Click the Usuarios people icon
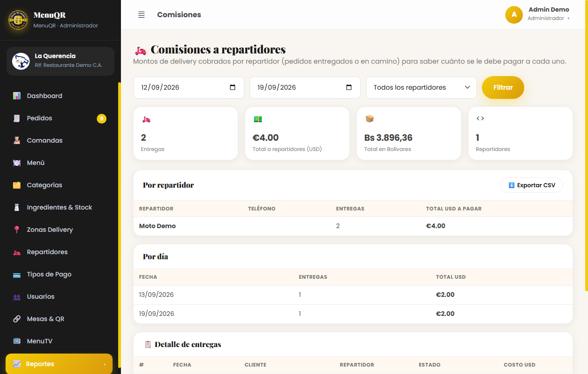 point(17,296)
